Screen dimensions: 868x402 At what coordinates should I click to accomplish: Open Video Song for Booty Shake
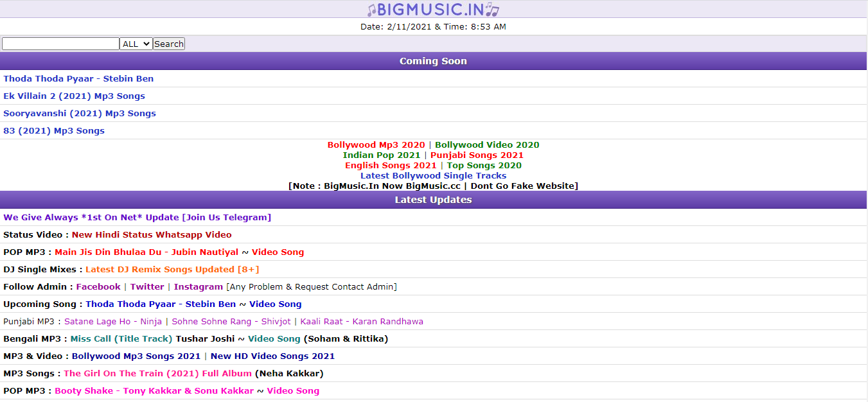[293, 391]
